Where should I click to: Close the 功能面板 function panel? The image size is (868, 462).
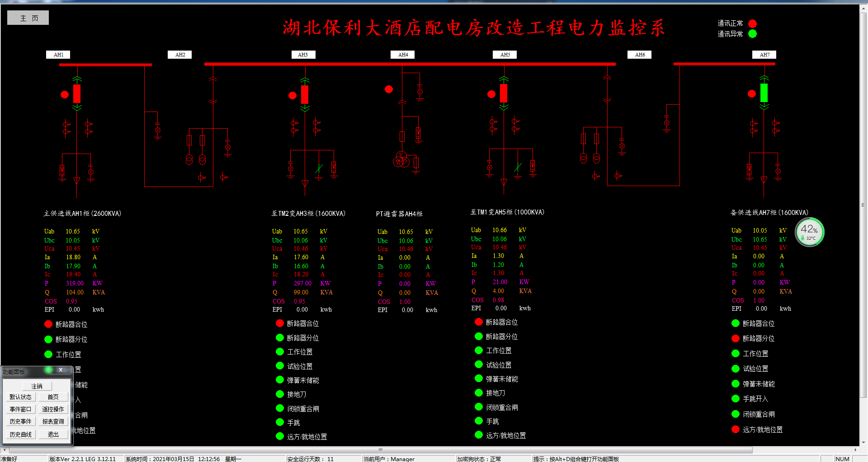[61, 370]
